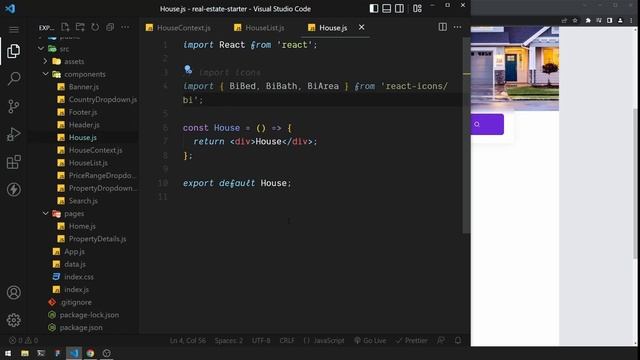Open Home.js under pages

82,226
